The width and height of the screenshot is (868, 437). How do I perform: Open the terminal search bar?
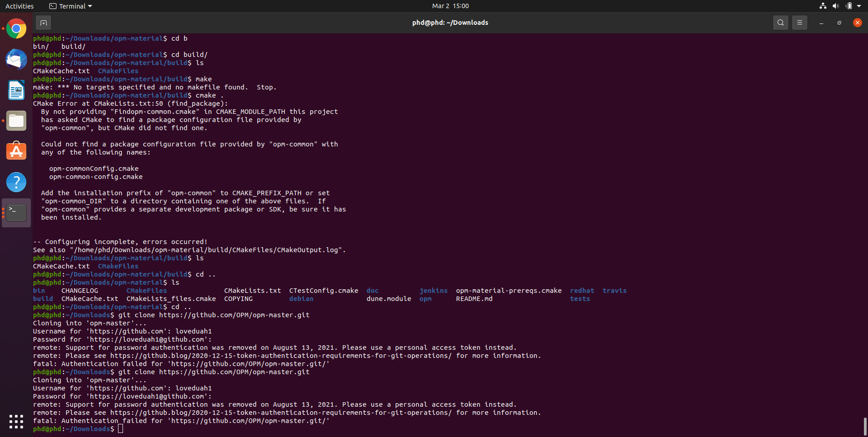click(x=781, y=22)
